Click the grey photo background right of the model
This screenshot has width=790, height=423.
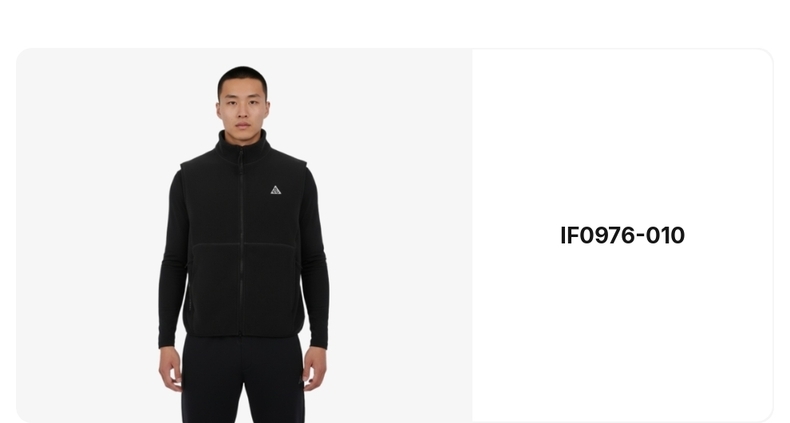click(401, 236)
